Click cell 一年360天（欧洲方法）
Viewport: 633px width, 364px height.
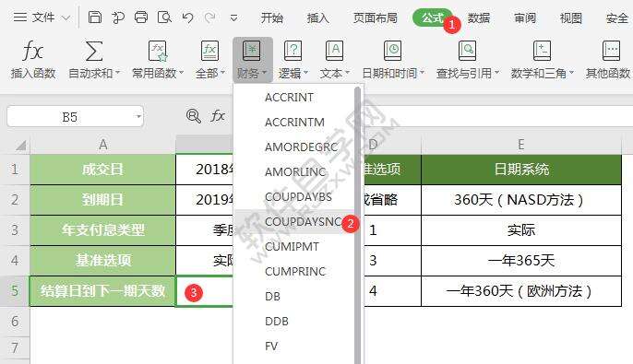tap(521, 290)
